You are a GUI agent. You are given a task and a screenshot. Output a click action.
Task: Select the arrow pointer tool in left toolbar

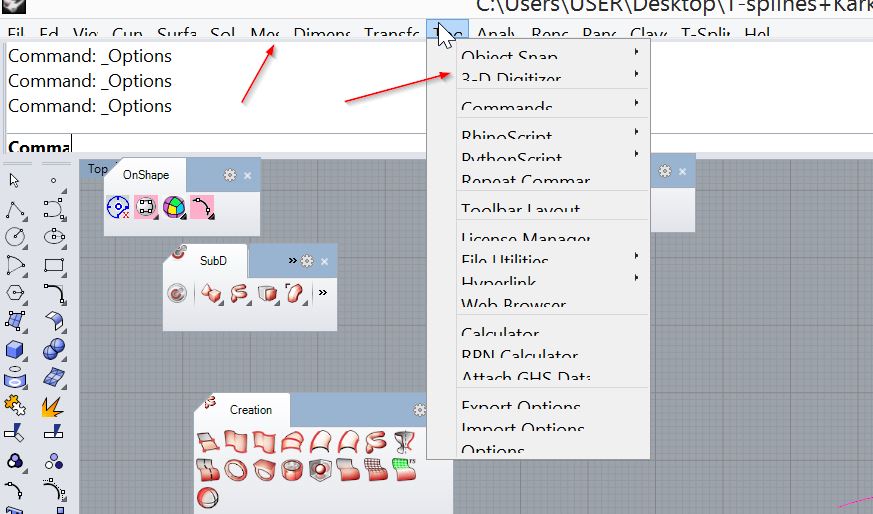point(14,180)
